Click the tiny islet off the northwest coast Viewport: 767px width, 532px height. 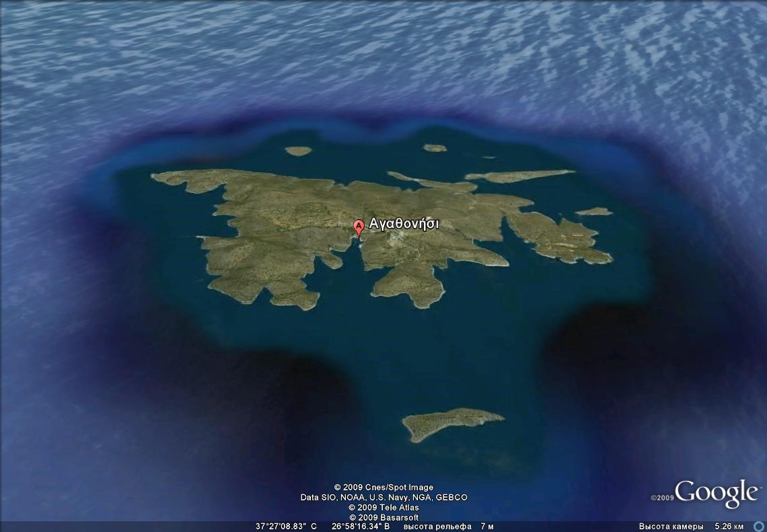(297, 151)
